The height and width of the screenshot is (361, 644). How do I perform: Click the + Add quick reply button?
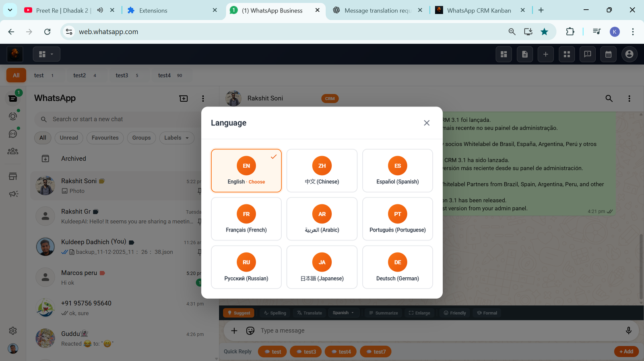pyautogui.click(x=626, y=351)
